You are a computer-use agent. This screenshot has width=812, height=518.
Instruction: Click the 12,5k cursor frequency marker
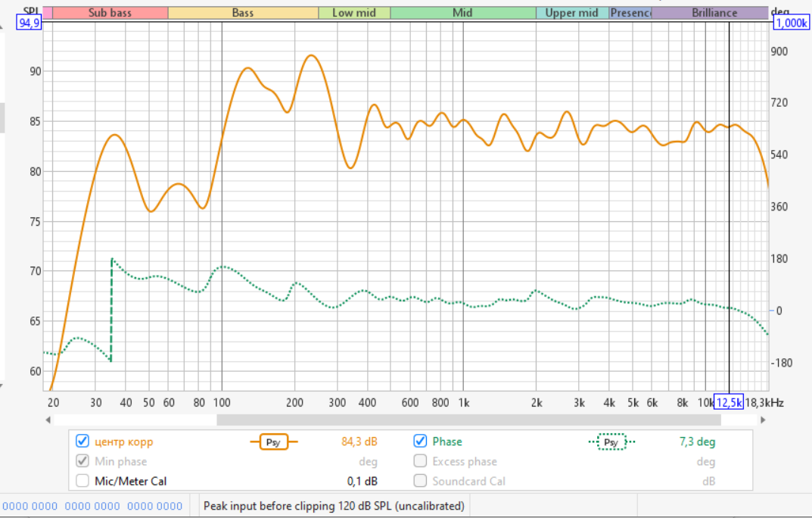(x=729, y=402)
